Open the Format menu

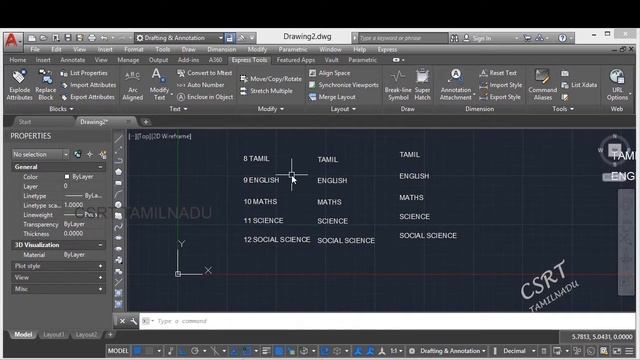point(133,49)
